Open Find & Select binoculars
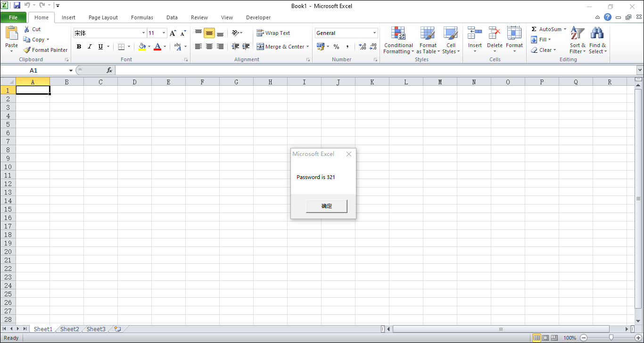 click(597, 41)
